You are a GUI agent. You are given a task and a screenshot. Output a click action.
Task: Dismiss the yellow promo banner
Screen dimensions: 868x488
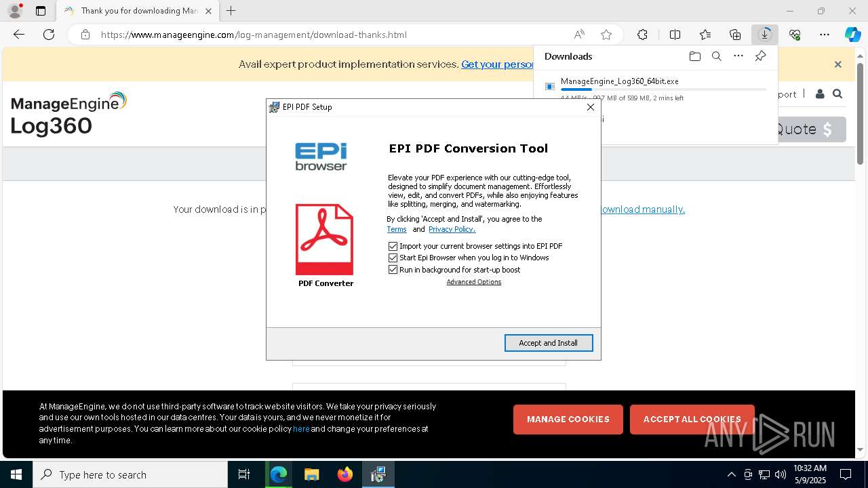tap(837, 64)
